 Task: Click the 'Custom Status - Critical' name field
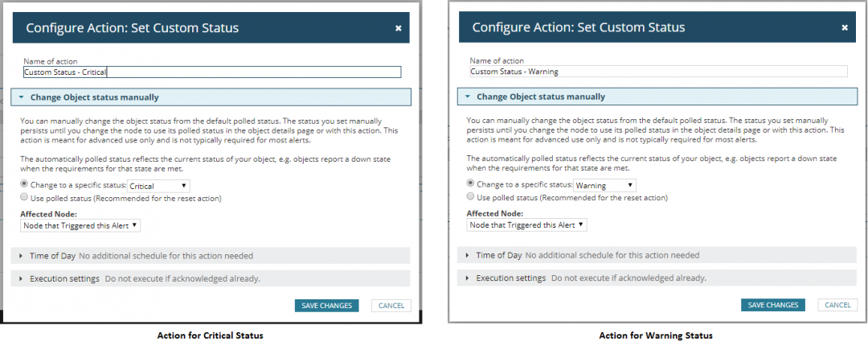[x=212, y=72]
